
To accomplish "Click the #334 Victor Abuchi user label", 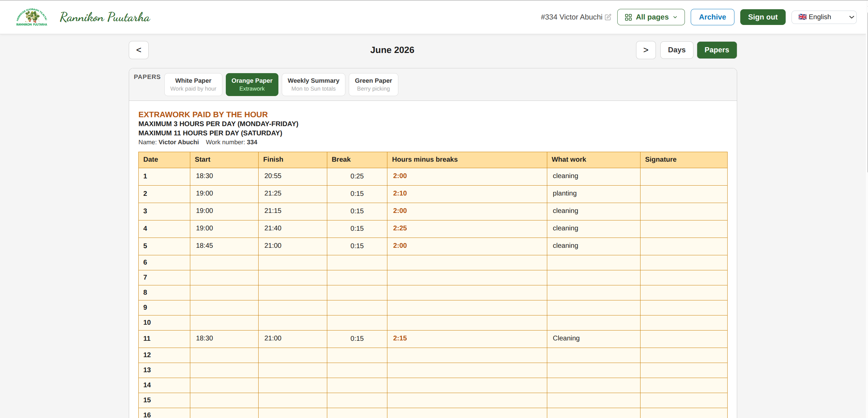I will pyautogui.click(x=571, y=17).
